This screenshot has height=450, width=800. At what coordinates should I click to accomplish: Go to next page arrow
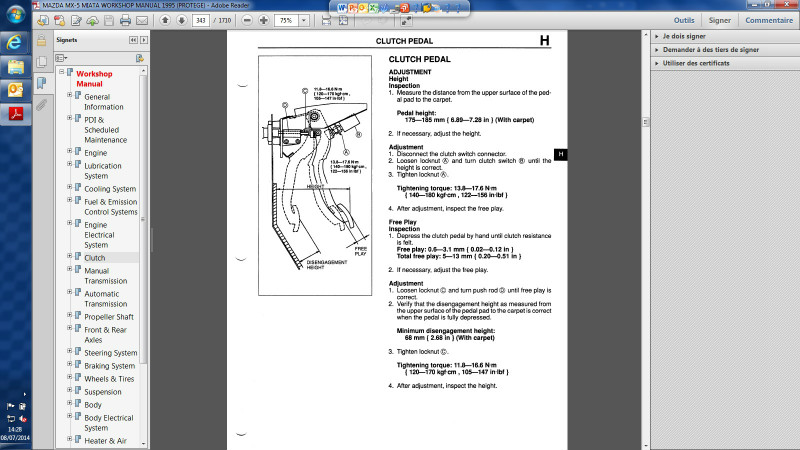click(182, 20)
